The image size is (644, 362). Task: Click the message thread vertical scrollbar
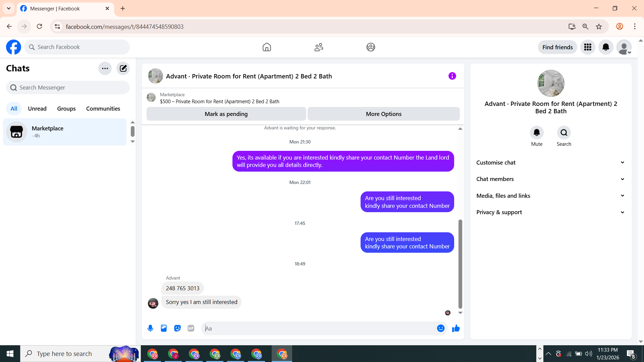click(x=460, y=264)
